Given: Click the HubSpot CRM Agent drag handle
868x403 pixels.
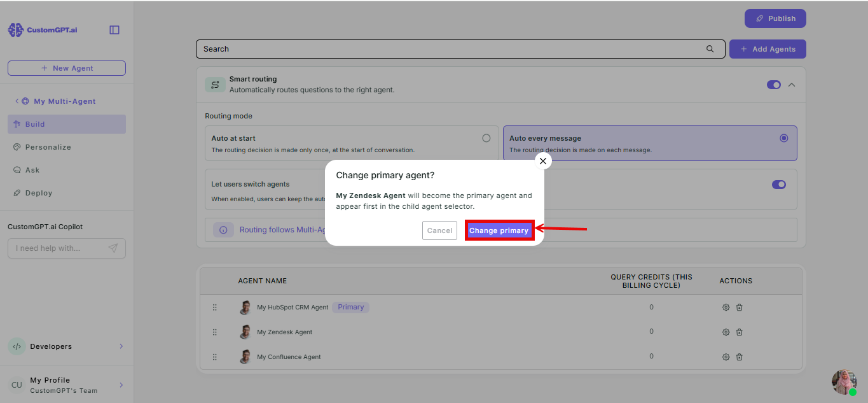Looking at the screenshot, I should click(215, 308).
